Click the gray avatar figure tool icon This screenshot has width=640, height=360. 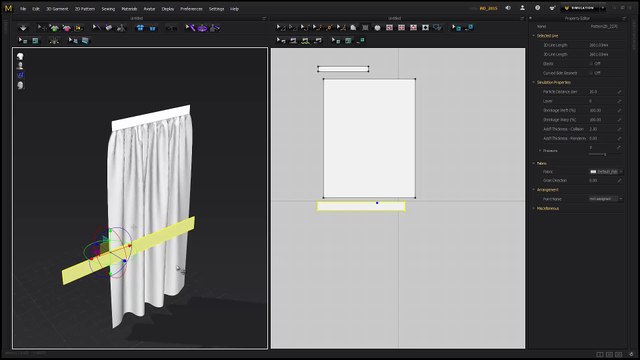(x=121, y=28)
